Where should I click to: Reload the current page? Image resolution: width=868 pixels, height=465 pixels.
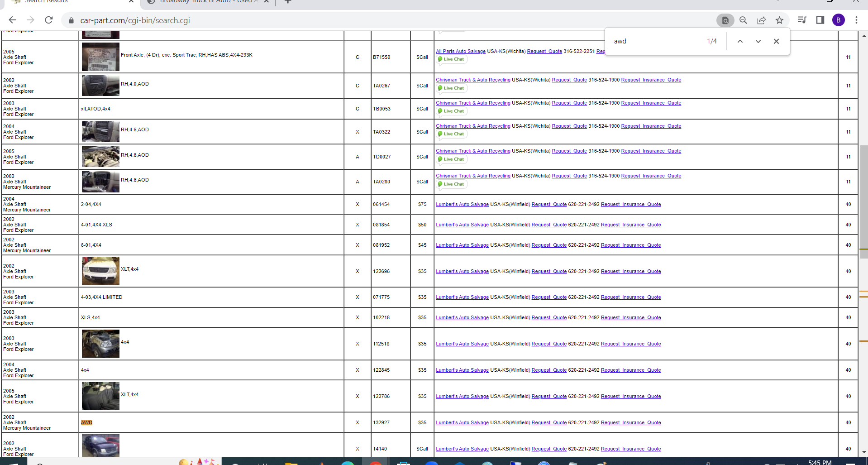pos(49,20)
